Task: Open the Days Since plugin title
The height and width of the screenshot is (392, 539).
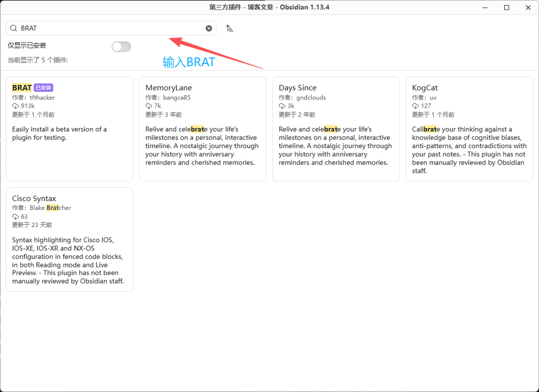Action: click(297, 88)
